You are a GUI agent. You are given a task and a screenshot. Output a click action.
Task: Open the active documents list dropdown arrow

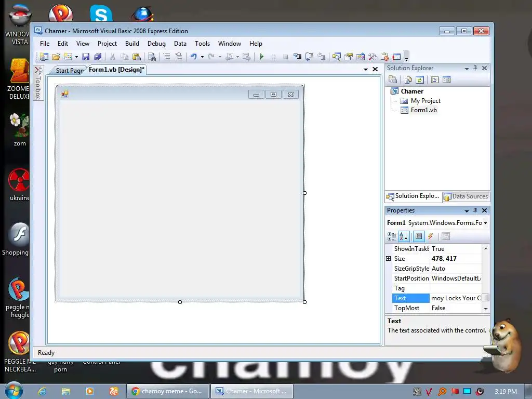click(365, 69)
